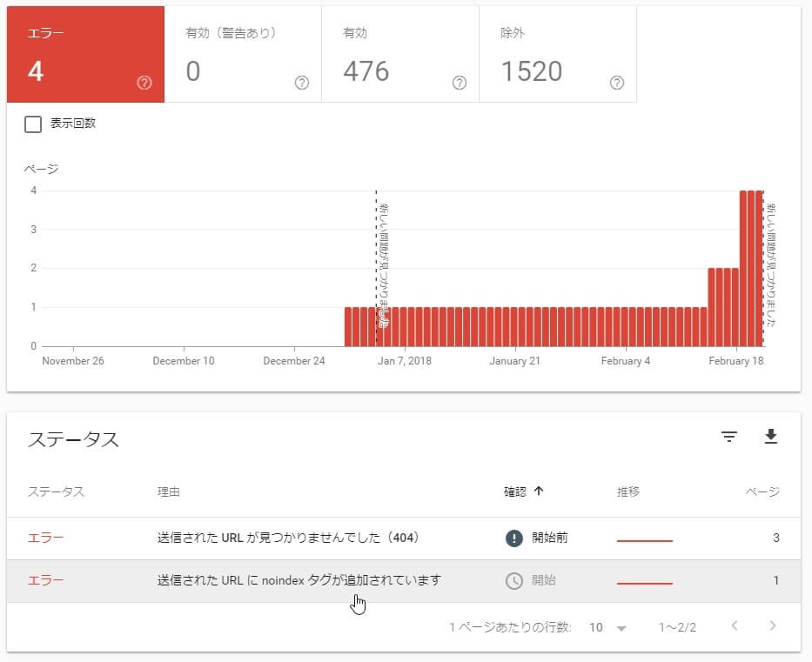The height and width of the screenshot is (662, 812).
Task: Select the 有効 tab showing 476
Action: click(x=399, y=54)
